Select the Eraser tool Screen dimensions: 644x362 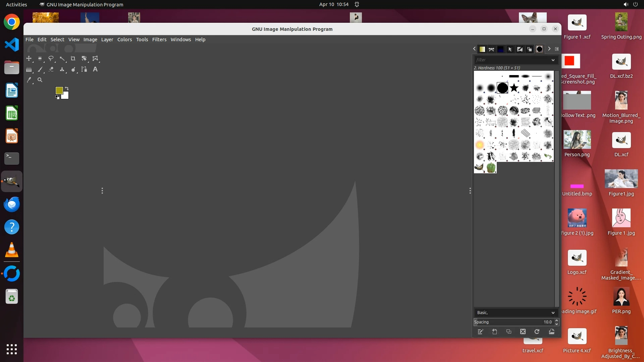coord(51,69)
